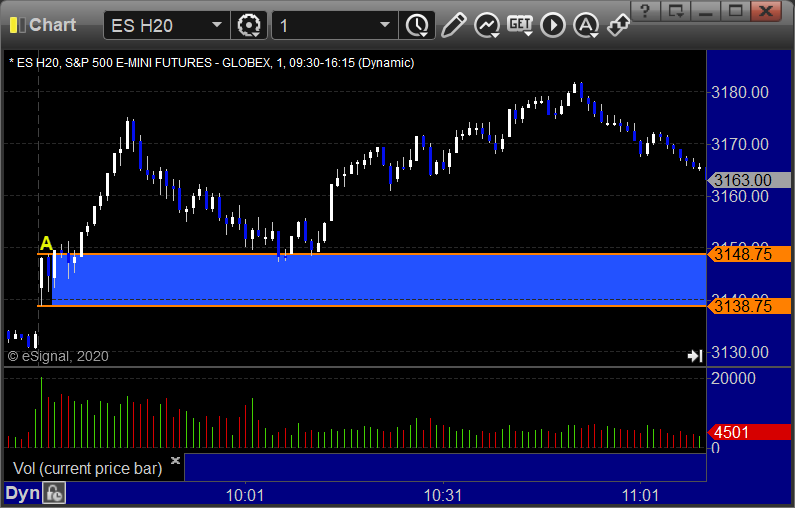The width and height of the screenshot is (795, 508).
Task: Click the 11:01 time axis label
Action: (640, 495)
